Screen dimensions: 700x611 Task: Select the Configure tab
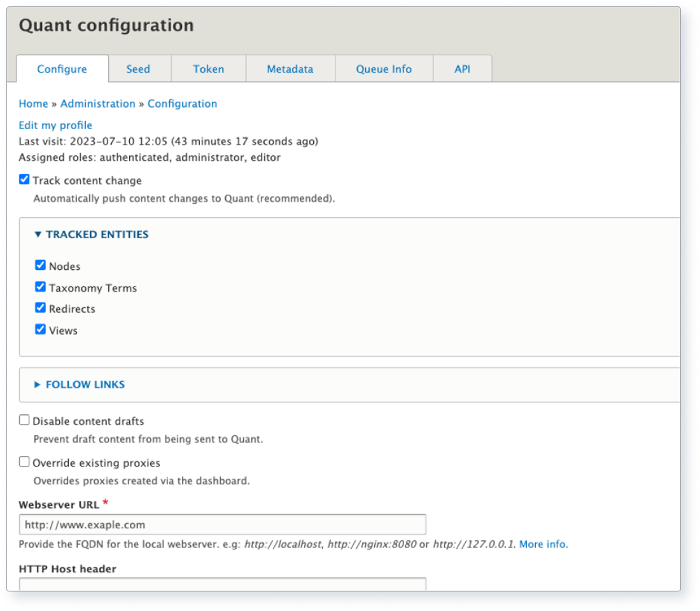pos(62,70)
